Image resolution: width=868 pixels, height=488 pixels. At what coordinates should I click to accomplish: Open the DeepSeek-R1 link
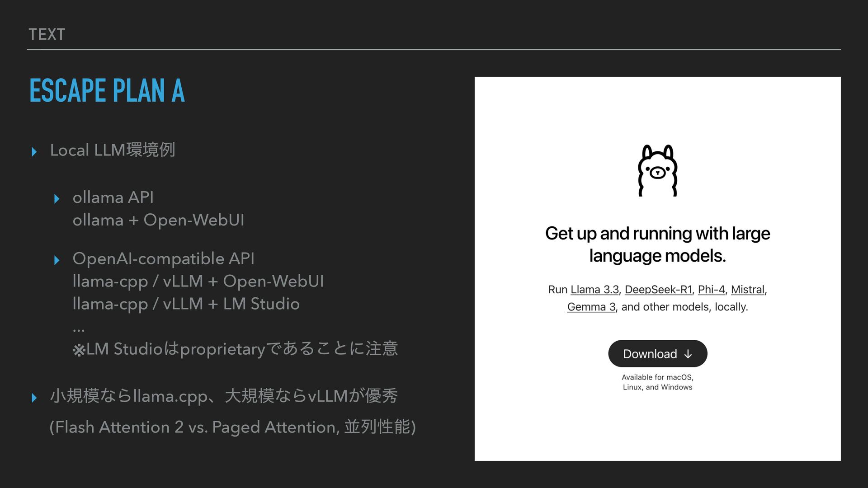(x=658, y=289)
